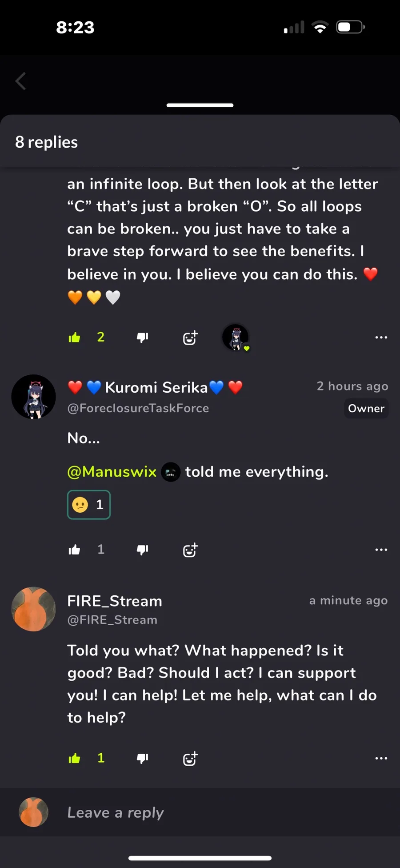This screenshot has width=400, height=868.
Task: Like the infinite loop reply
Action: point(74,338)
